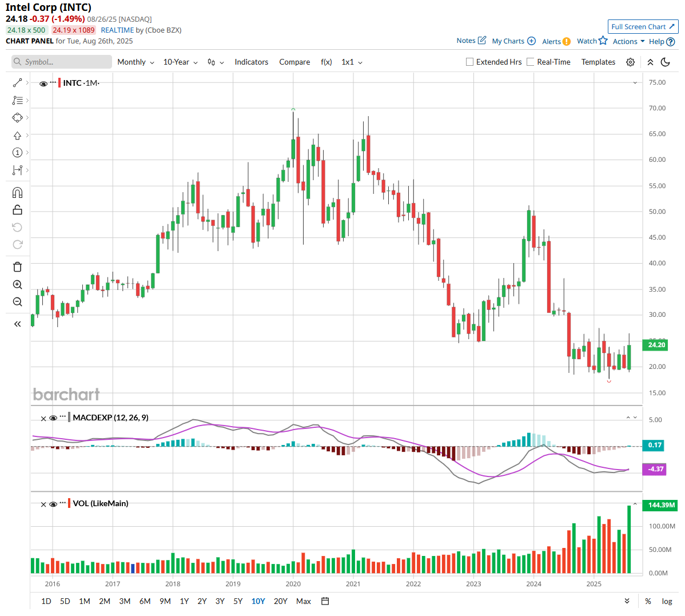Collapse the chart header with double-up arrows
Screen dimensions: 685x616
pos(651,62)
